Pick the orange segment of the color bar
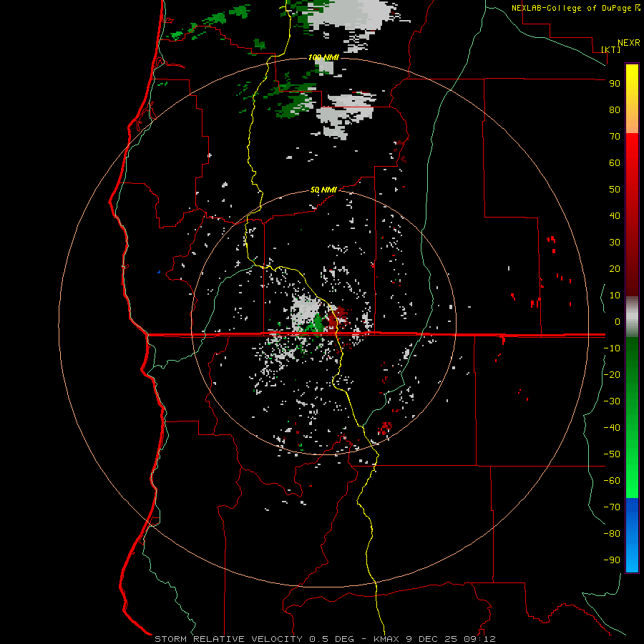This screenshot has height=644, width=644. tap(632, 123)
